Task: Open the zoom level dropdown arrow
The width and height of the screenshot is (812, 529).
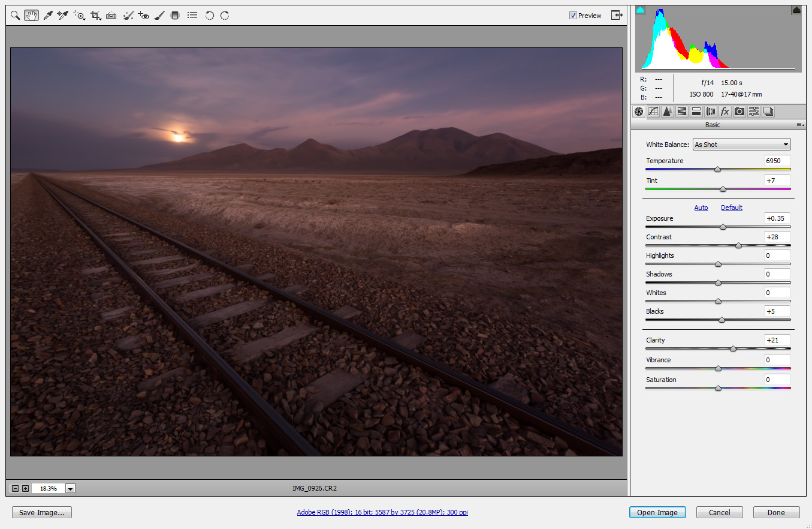Action: [71, 489]
